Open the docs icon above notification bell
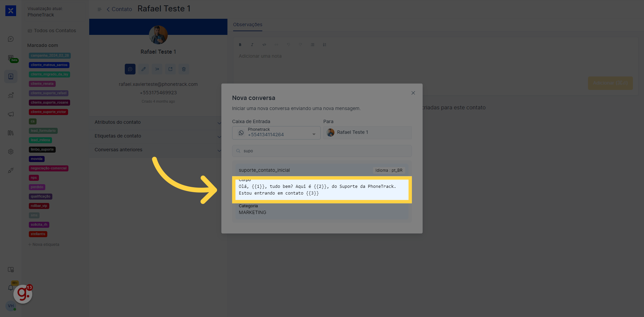 tap(11, 270)
